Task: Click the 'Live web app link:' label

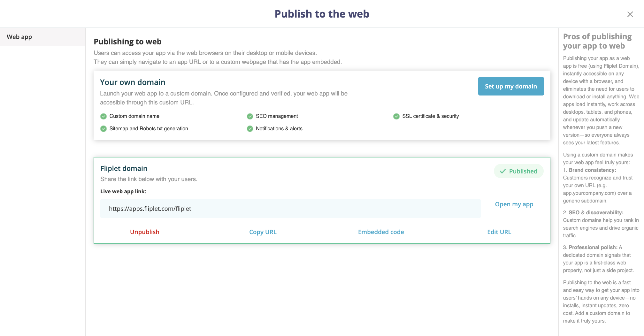Action: tap(123, 192)
